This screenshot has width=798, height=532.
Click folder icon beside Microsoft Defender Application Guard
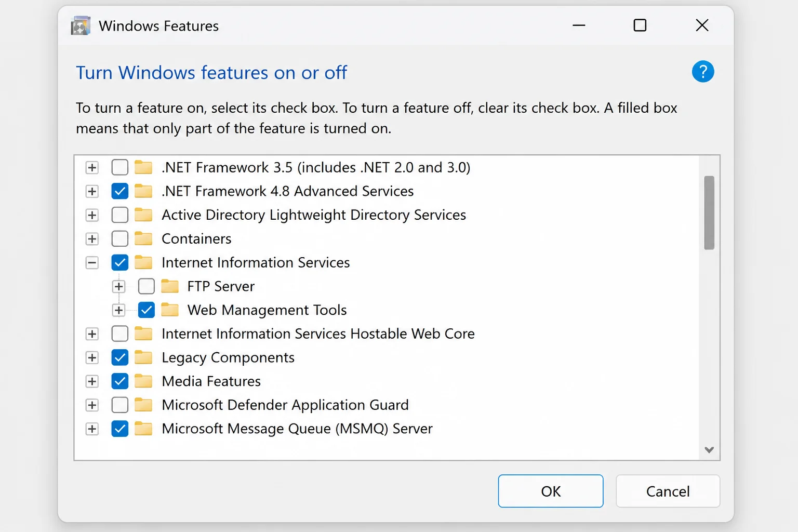(143, 405)
